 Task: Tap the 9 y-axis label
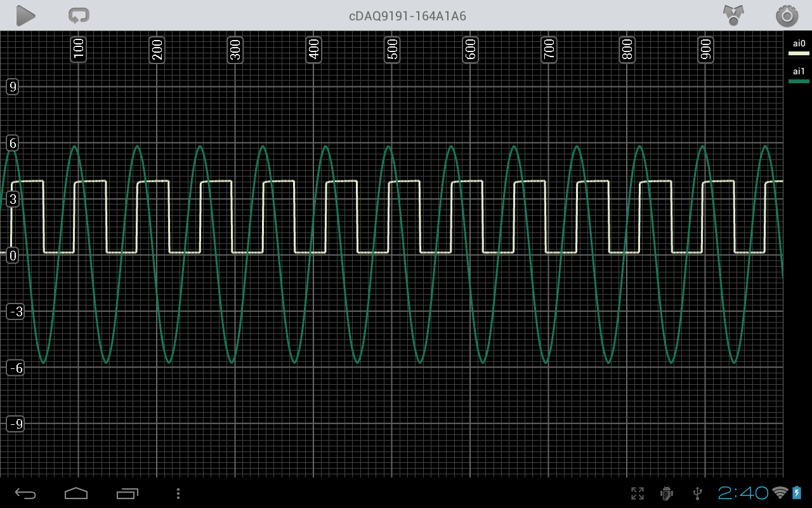tap(12, 87)
